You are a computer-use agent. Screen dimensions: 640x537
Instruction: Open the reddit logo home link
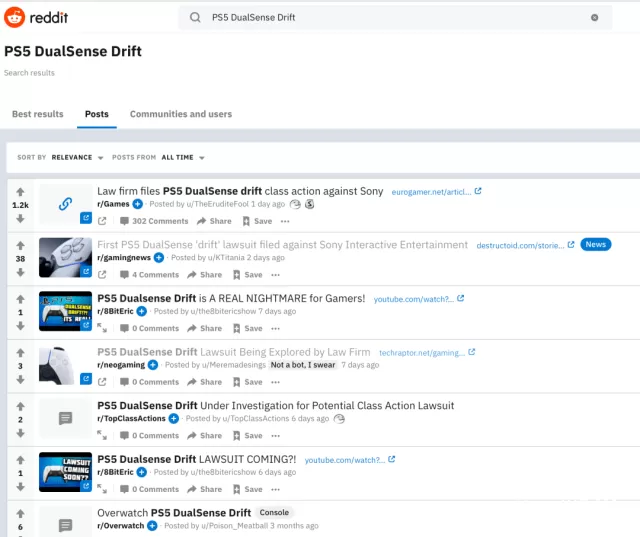click(x=36, y=17)
